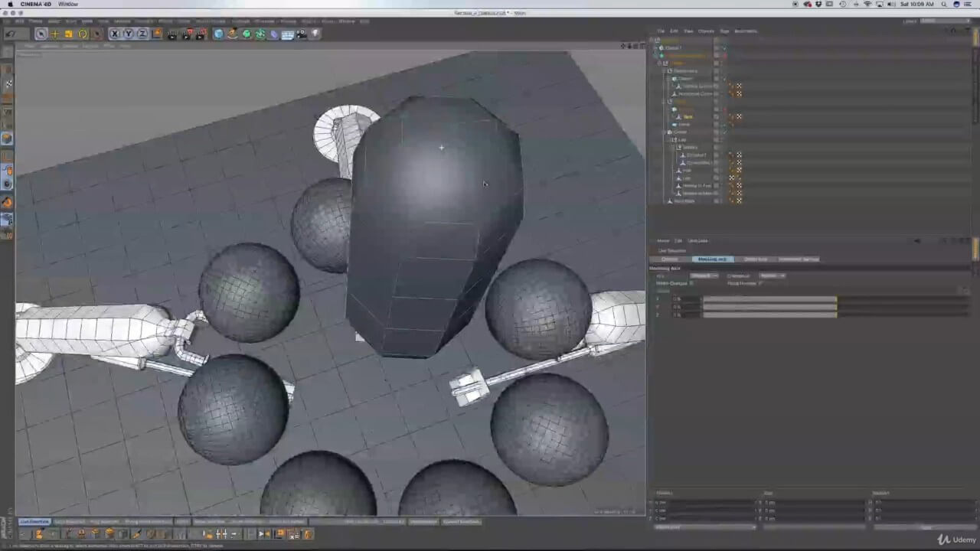Render to Picture Viewer clapperboard icon
980x551 pixels.
[187, 34]
